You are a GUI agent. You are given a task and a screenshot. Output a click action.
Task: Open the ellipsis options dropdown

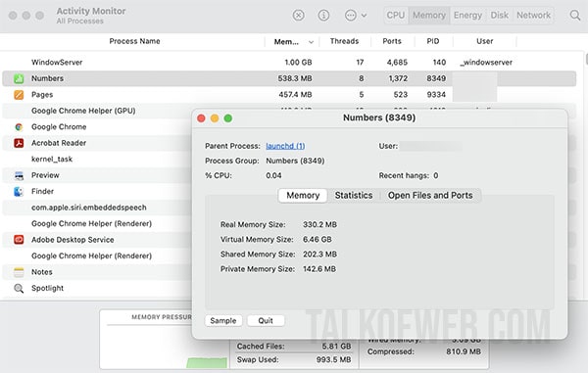[355, 16]
